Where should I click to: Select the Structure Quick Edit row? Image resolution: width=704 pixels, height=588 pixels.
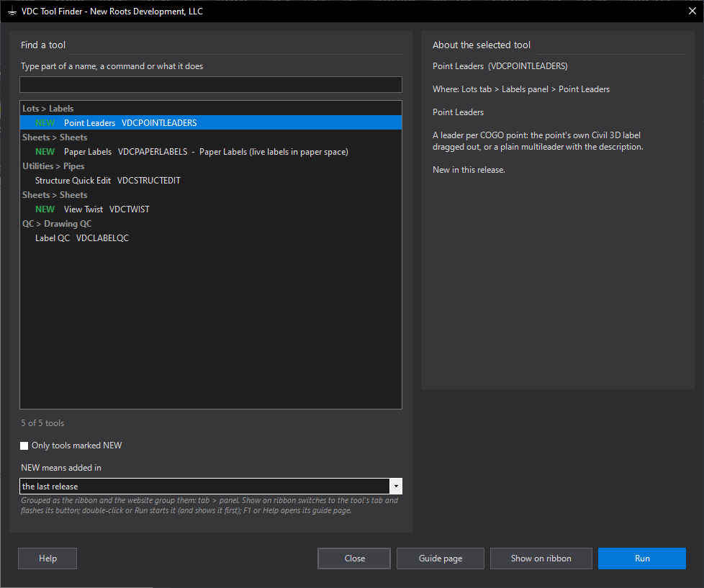point(211,181)
